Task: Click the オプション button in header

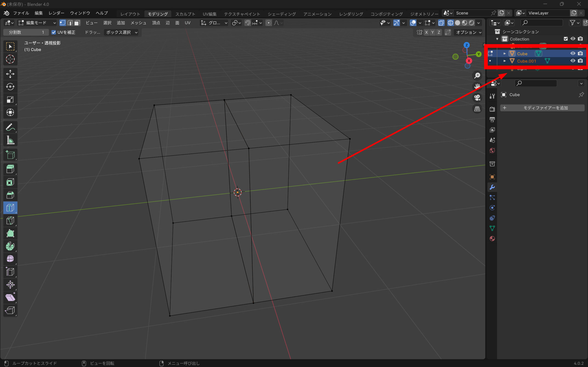Action: click(x=468, y=32)
